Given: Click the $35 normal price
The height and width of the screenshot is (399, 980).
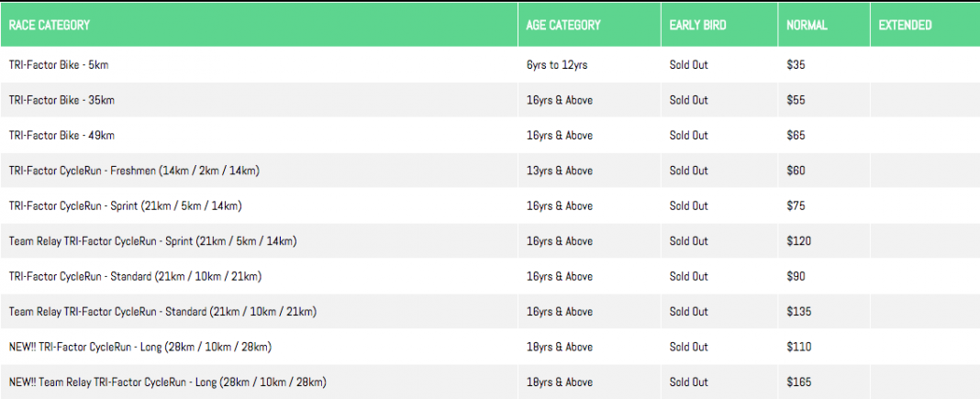Looking at the screenshot, I should coord(796,65).
